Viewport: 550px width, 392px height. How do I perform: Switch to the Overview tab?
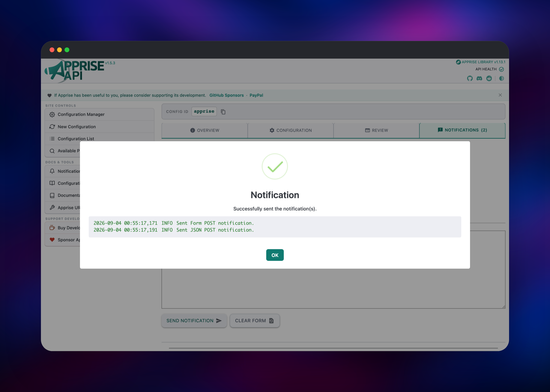click(x=204, y=130)
